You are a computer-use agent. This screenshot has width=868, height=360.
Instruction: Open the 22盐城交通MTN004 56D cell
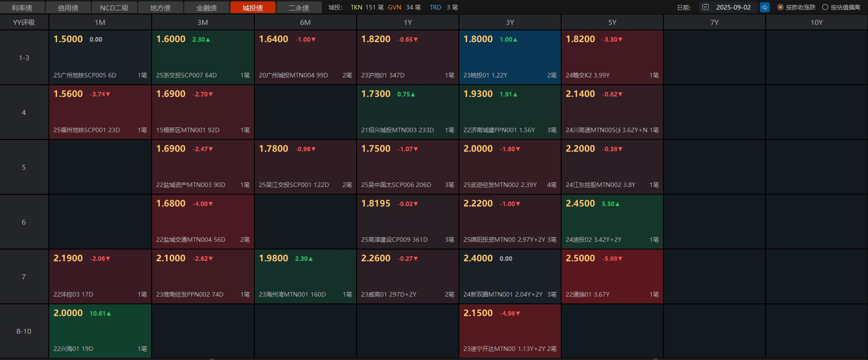click(203, 222)
